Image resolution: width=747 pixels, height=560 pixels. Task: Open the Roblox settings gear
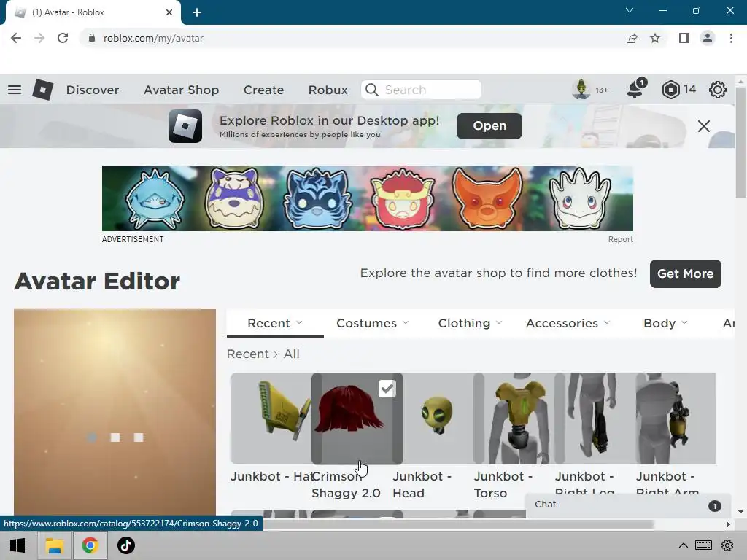(718, 90)
